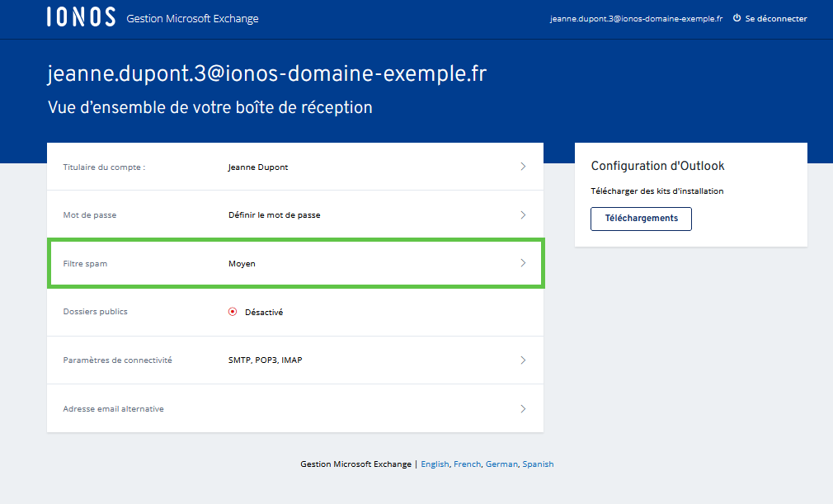
Task: Choose the German language link
Action: [x=501, y=464]
